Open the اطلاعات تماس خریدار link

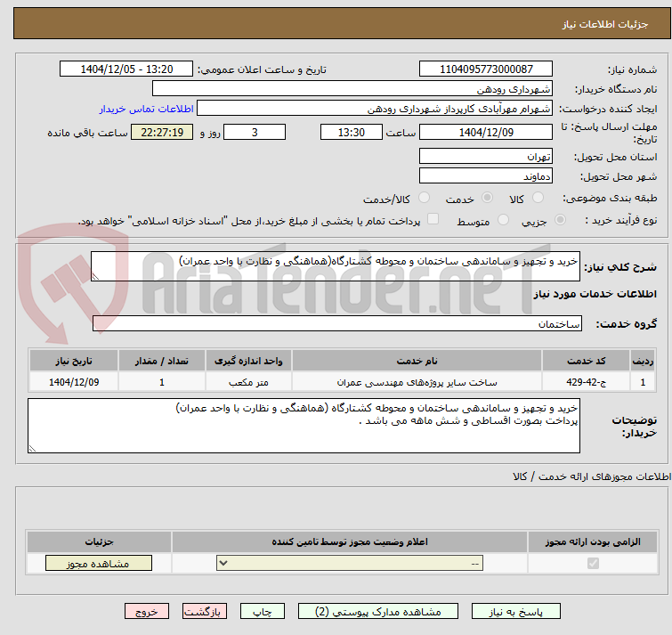pyautogui.click(x=147, y=109)
